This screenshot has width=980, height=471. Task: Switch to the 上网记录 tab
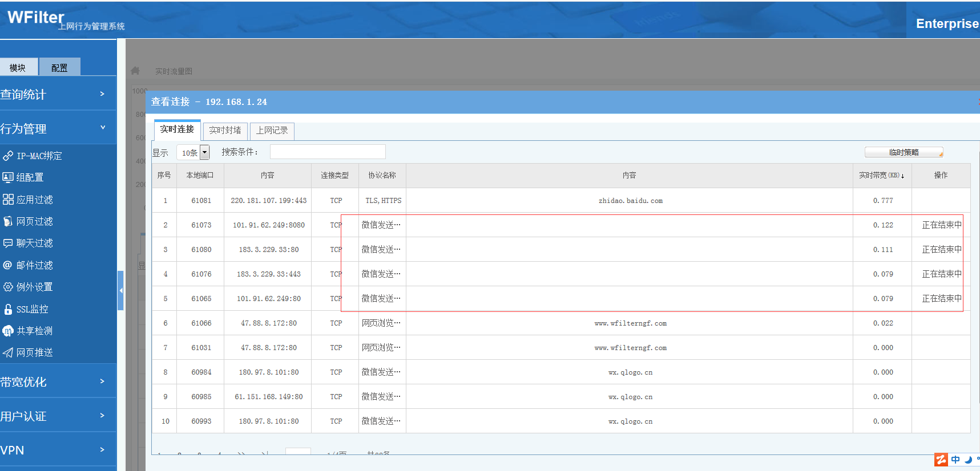tap(272, 131)
